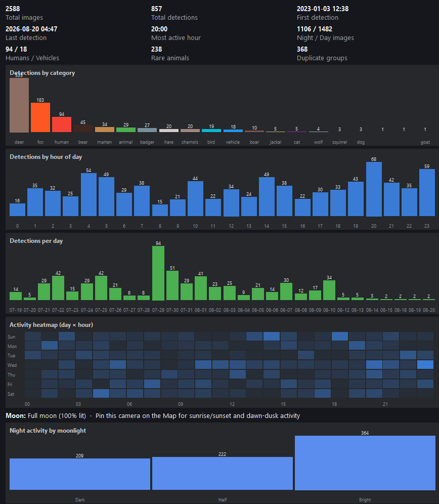Viewport: 439px width, 504px height.
Task: Click the '2588' total images value
Action: (13, 9)
